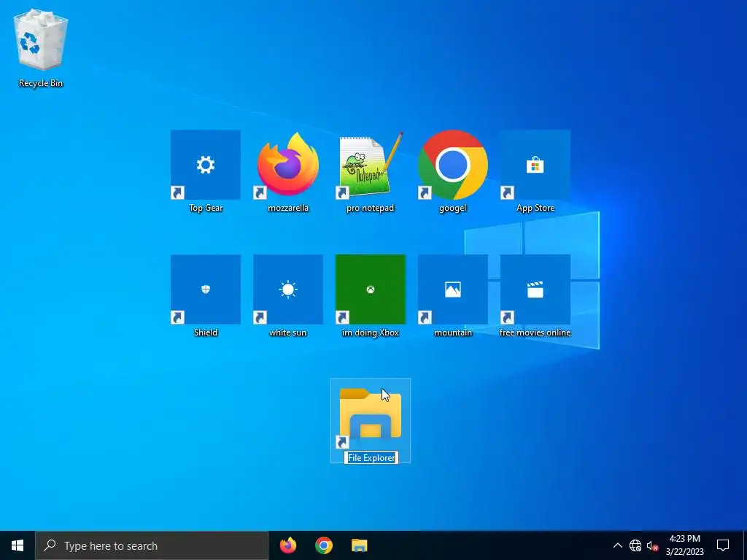Open the network status tray icon
The height and width of the screenshot is (560, 747).
pos(635,545)
